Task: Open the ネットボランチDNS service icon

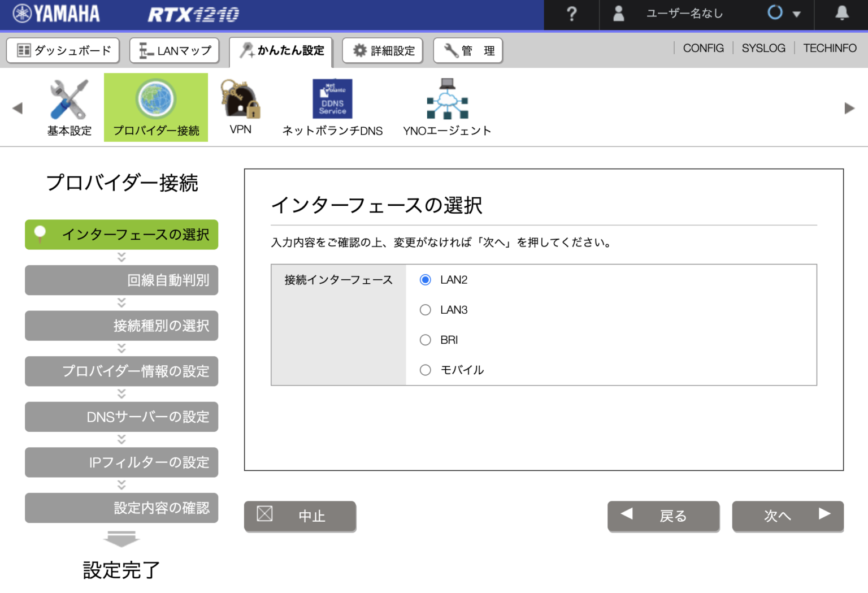Action: 332,107
